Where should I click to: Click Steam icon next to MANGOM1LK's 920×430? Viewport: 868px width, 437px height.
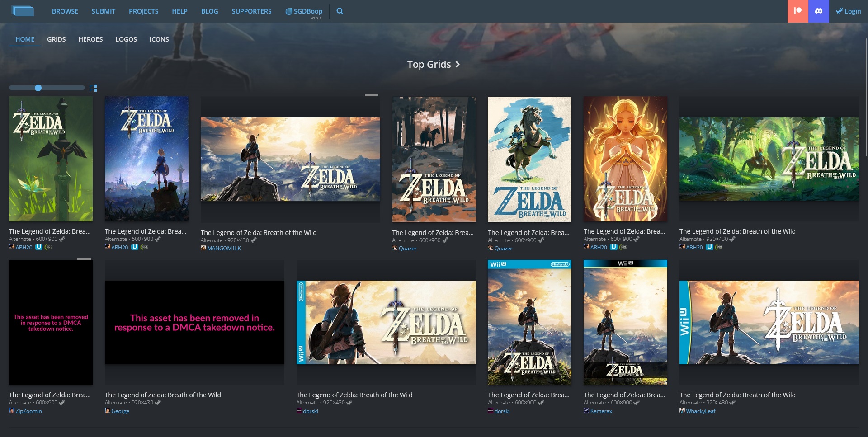[x=254, y=240]
